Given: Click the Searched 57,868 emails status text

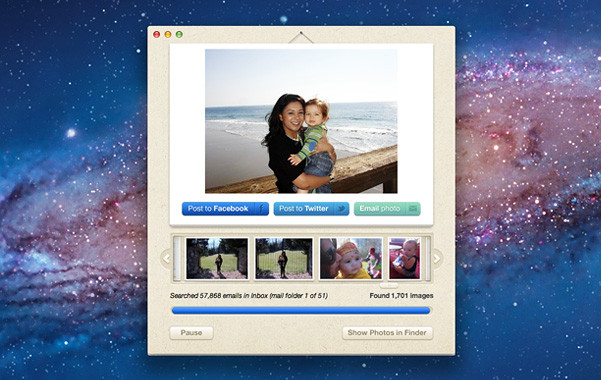Looking at the screenshot, I should point(249,296).
